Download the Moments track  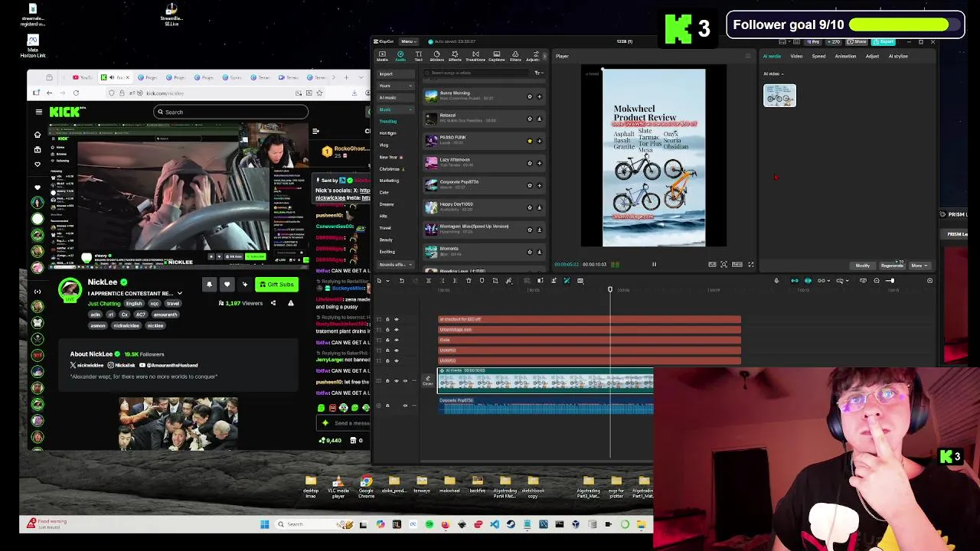click(x=539, y=252)
